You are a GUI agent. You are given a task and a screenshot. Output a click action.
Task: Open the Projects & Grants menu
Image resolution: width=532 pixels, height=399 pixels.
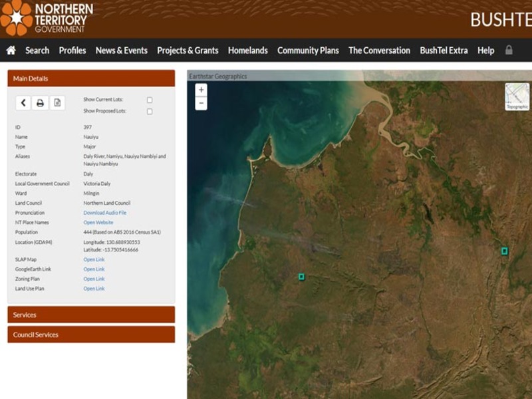[x=188, y=51]
